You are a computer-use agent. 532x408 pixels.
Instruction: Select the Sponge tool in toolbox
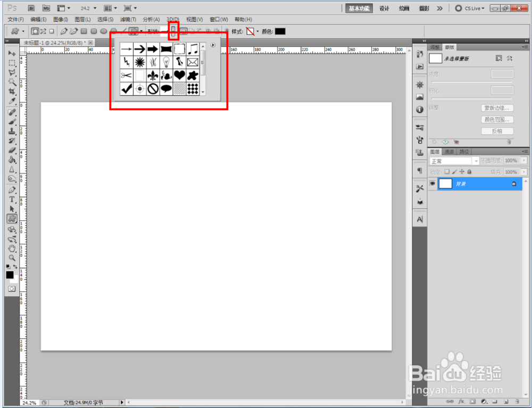[12, 178]
